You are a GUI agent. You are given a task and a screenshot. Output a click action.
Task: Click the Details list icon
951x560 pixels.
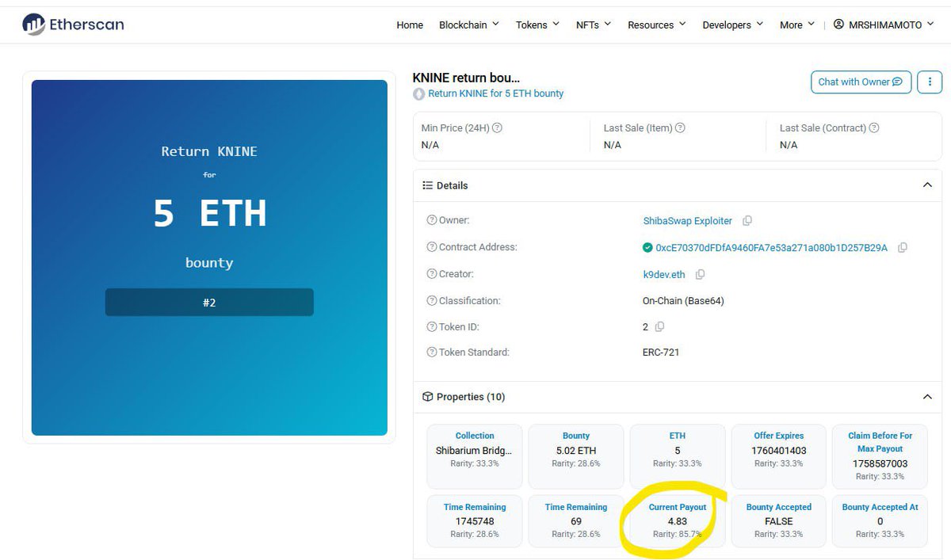pos(427,185)
